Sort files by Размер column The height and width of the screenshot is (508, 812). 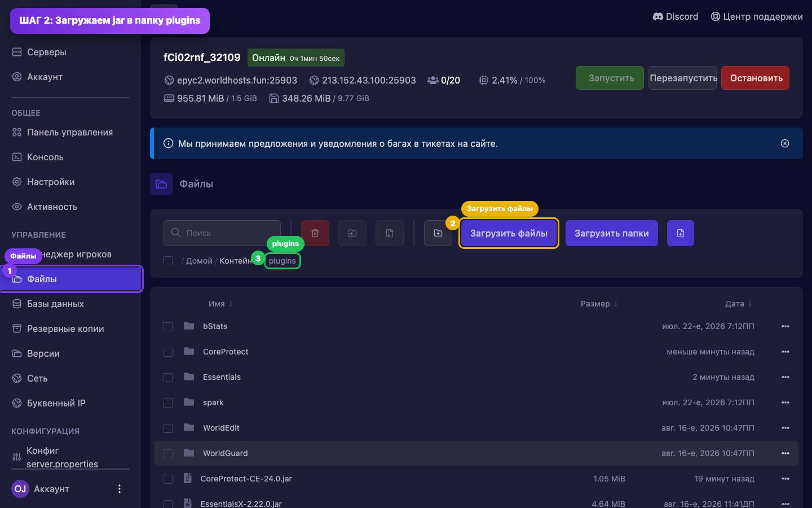[x=599, y=304]
